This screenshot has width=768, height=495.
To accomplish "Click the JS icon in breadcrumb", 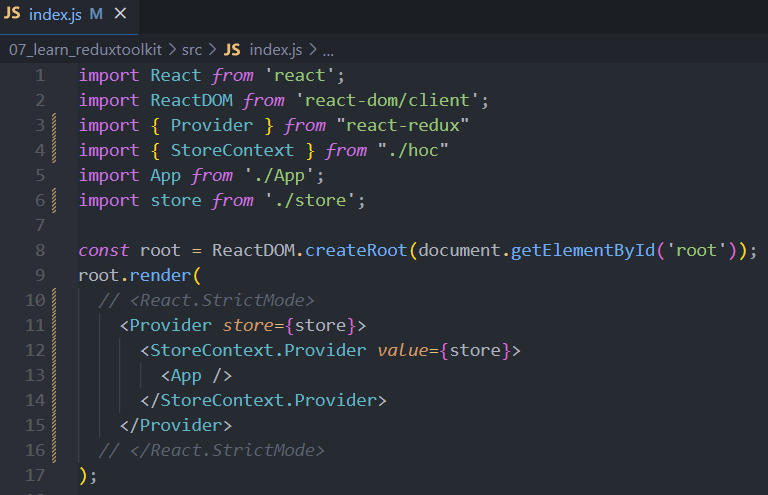I will 232,49.
